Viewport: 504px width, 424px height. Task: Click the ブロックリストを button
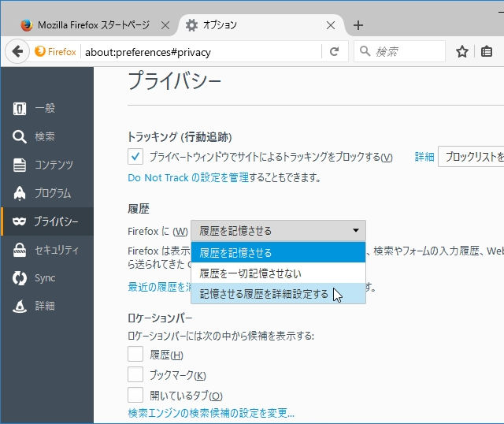pos(471,157)
